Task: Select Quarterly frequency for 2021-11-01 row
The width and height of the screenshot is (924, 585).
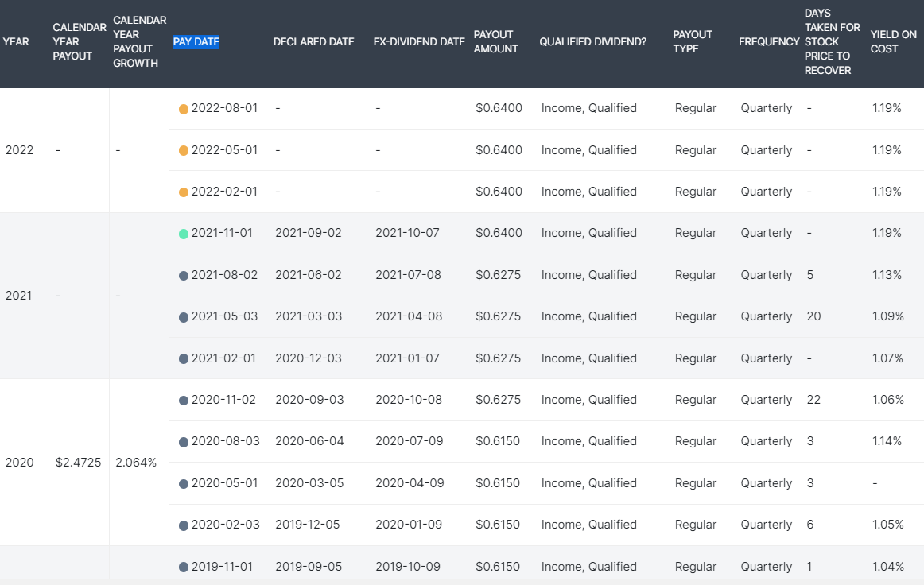Action: pyautogui.click(x=767, y=234)
